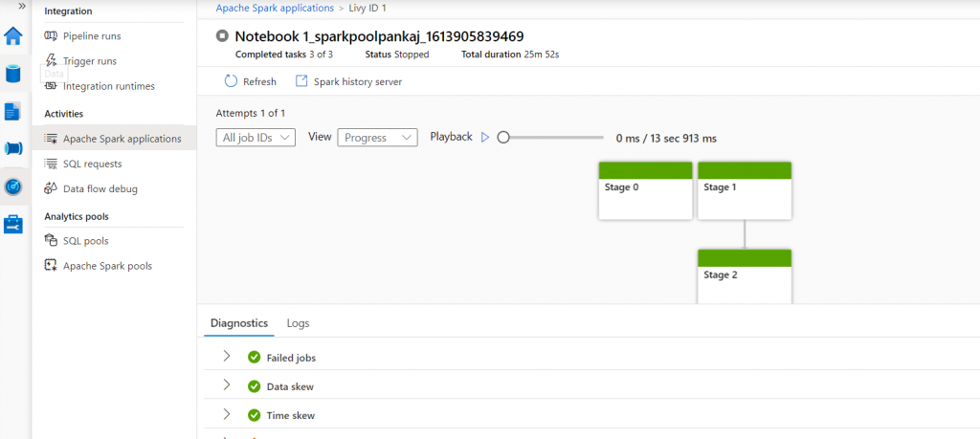Click Apache Spark applications breadcrumb link
This screenshot has height=439, width=980.
point(275,8)
